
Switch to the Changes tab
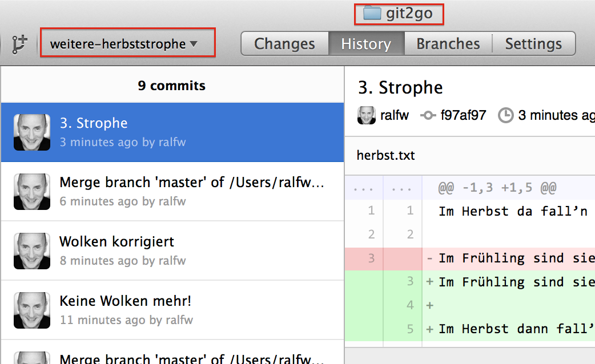coord(284,43)
